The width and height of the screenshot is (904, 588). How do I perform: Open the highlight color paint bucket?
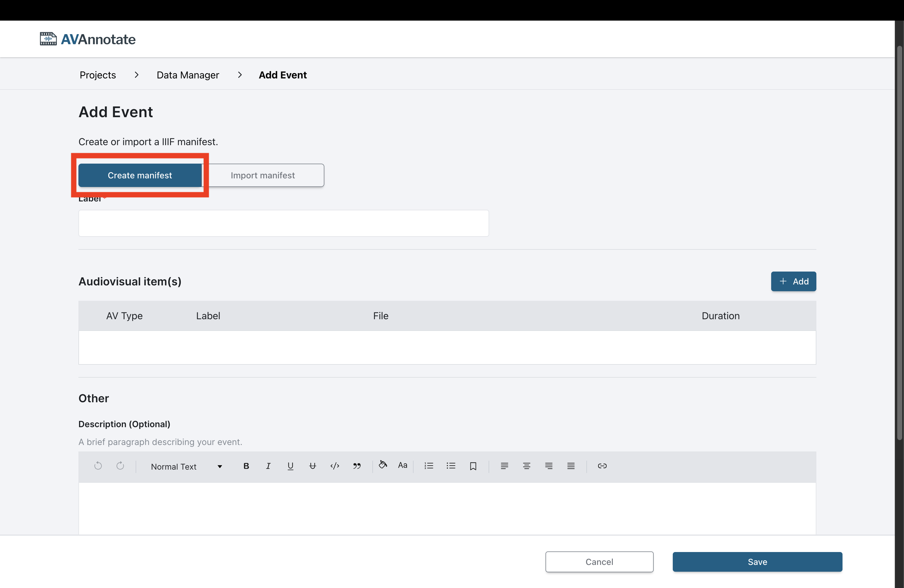coord(383,465)
